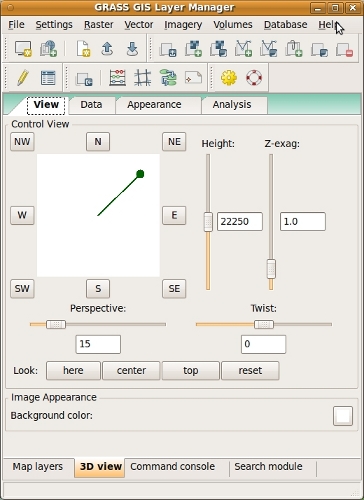This screenshot has height=500, width=364.
Task: Switch to the Map layers tab
Action: 38,467
